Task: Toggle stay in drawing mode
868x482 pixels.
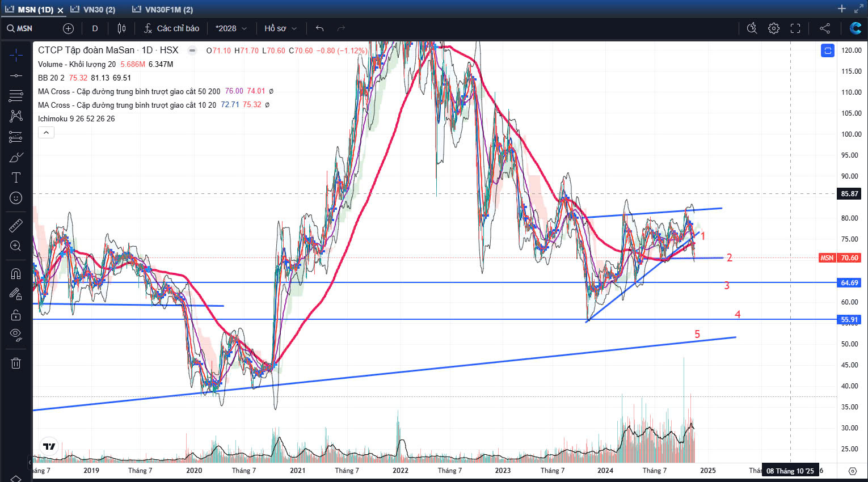Action: [x=16, y=294]
